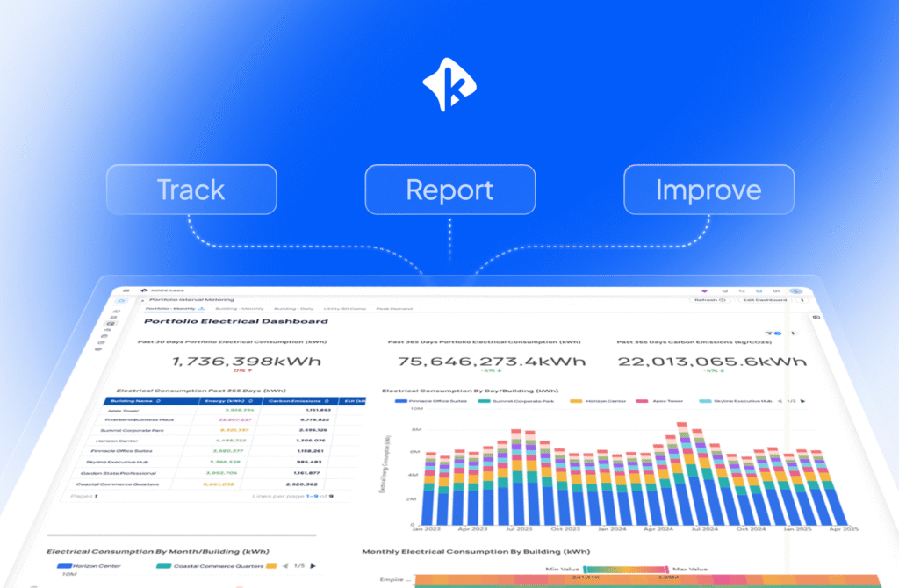This screenshot has height=588, width=899.
Task: Select the Summit Corporate Park table row
Action: [222, 430]
